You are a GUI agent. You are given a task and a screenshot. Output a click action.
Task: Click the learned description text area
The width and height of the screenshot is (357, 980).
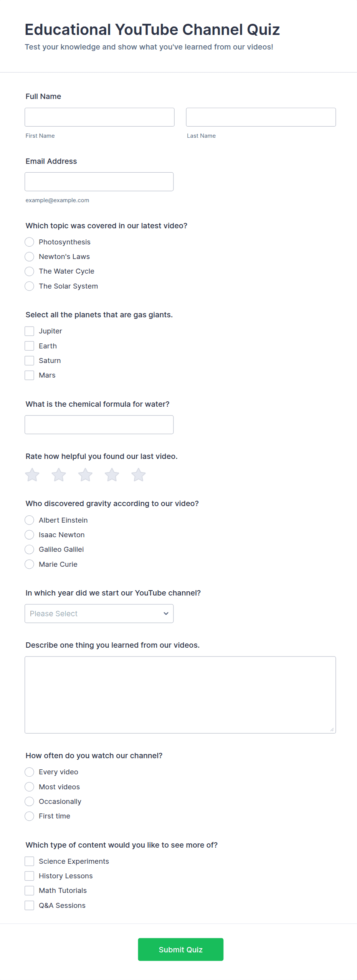click(180, 695)
